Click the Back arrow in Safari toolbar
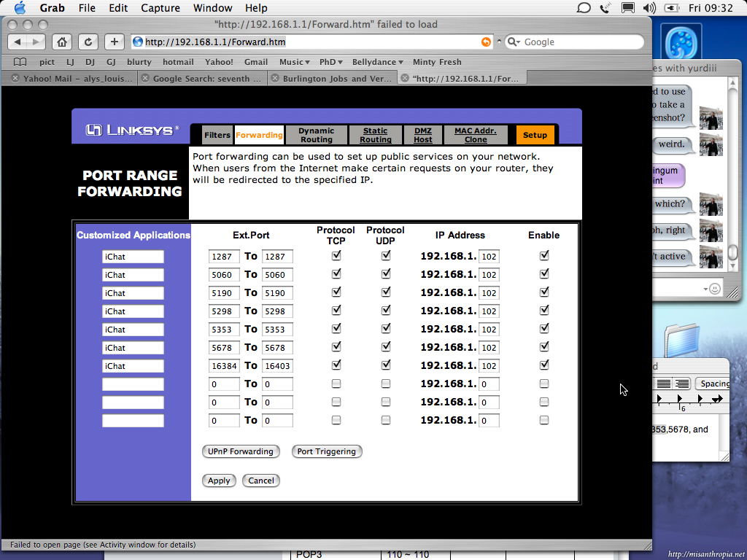The height and width of the screenshot is (560, 747). click(x=19, y=42)
